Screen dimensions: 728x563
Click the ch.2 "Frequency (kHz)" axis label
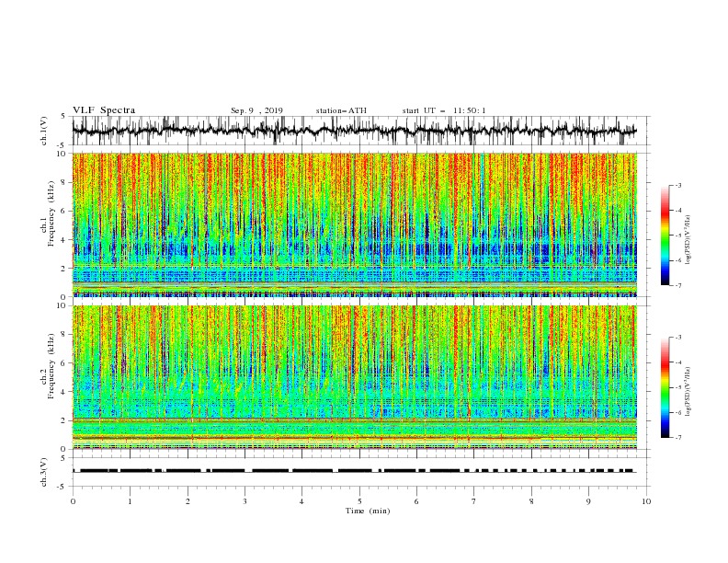click(x=51, y=366)
